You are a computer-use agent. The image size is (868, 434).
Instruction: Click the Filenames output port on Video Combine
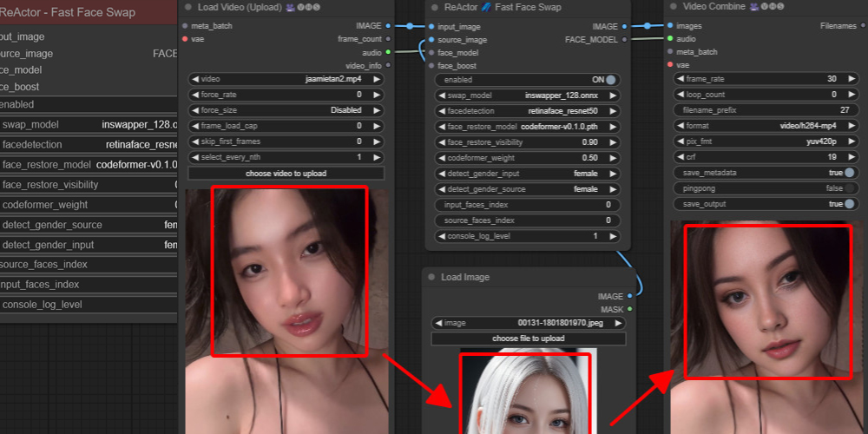863,25
